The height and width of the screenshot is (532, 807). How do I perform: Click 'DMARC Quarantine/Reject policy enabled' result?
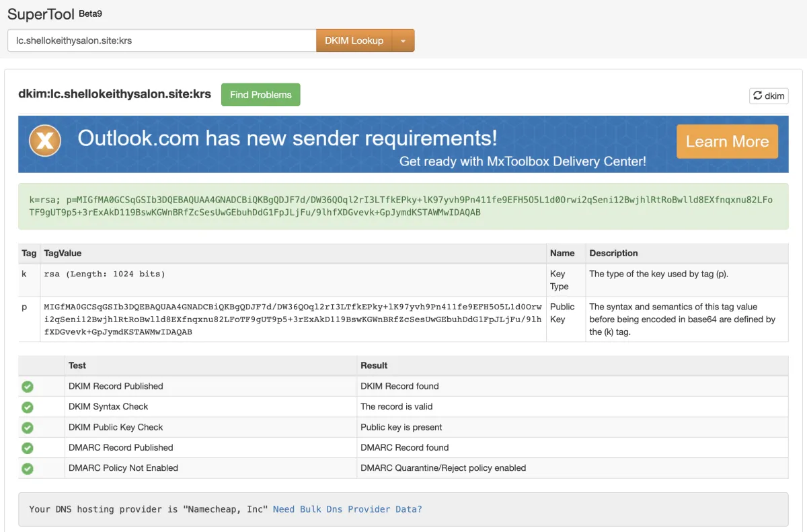(x=443, y=467)
